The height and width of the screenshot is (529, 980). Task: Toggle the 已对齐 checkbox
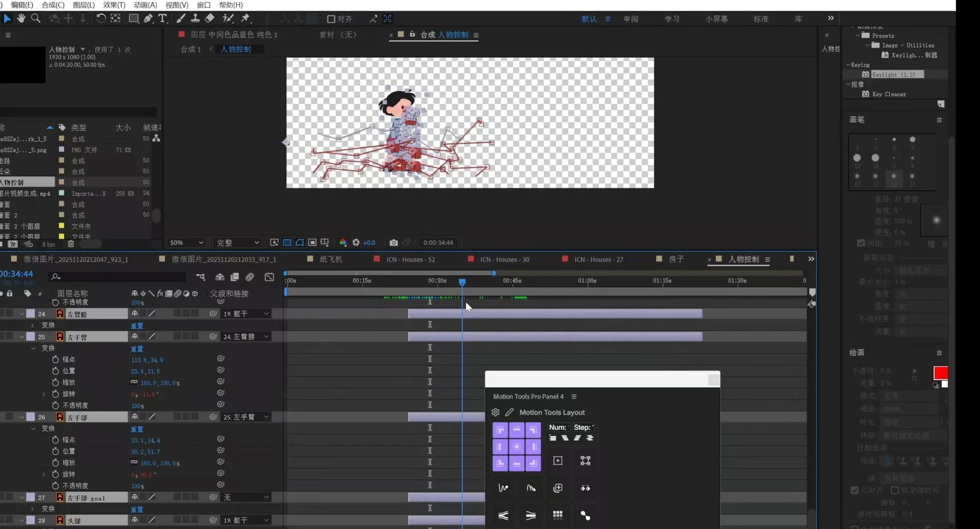pos(854,490)
